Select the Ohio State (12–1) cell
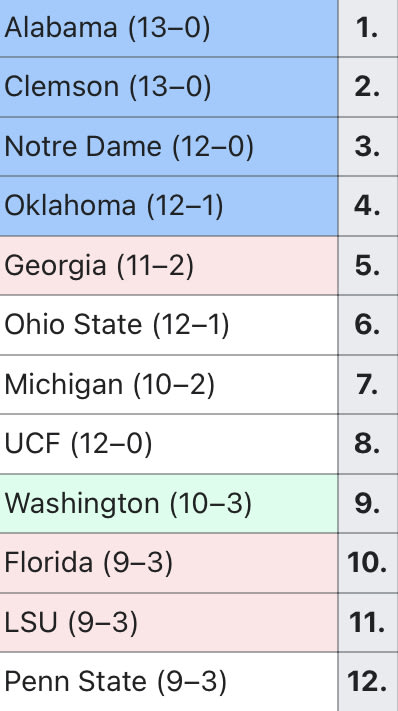398x711 pixels. [x=169, y=325]
